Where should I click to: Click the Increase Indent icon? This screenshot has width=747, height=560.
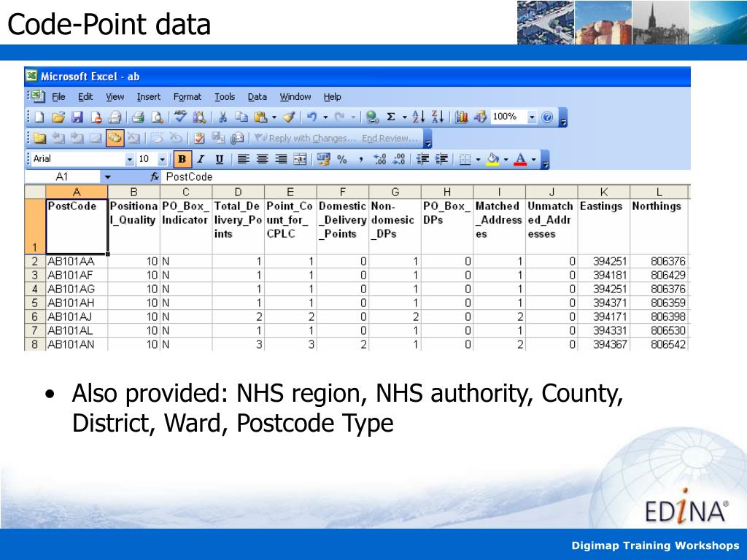point(441,159)
